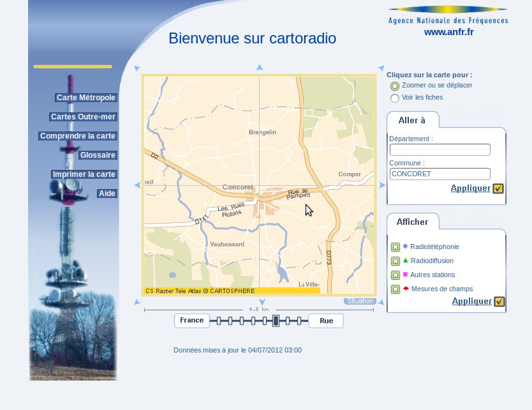Open the www.anfr.fr link
Screen dimensions: 532x410
[448, 32]
